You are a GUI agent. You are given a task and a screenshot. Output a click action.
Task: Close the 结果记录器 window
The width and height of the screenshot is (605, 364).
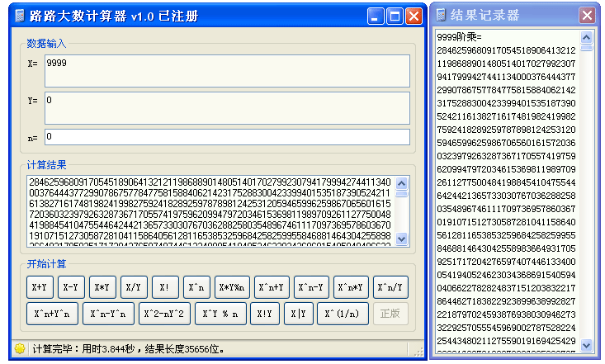[587, 16]
